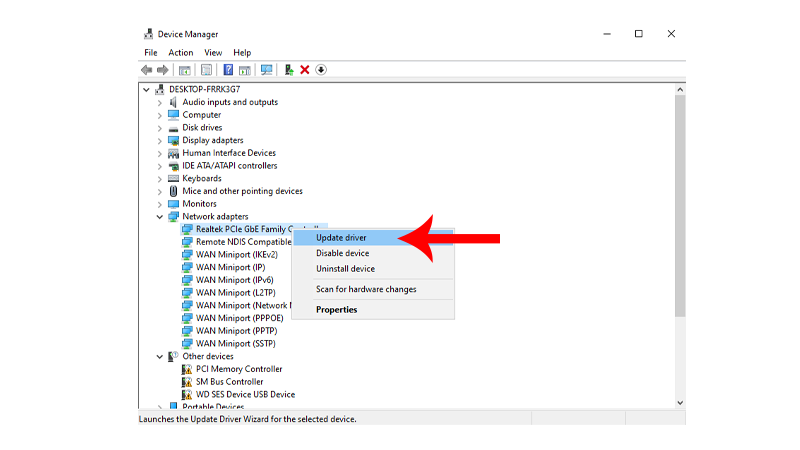Click the Network adapters category icon
Viewport: 800px width, 450px height.
pyautogui.click(x=173, y=216)
